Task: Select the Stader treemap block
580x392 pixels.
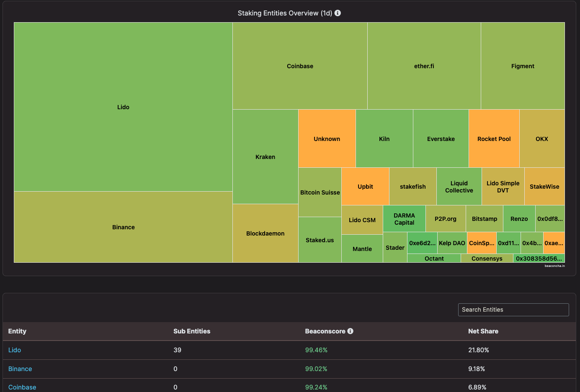Action: coord(395,248)
